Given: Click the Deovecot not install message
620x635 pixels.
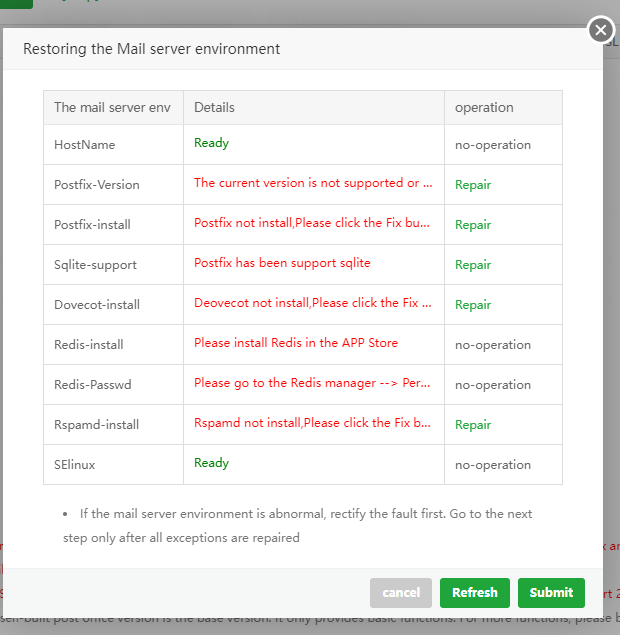Looking at the screenshot, I should pyautogui.click(x=313, y=303).
